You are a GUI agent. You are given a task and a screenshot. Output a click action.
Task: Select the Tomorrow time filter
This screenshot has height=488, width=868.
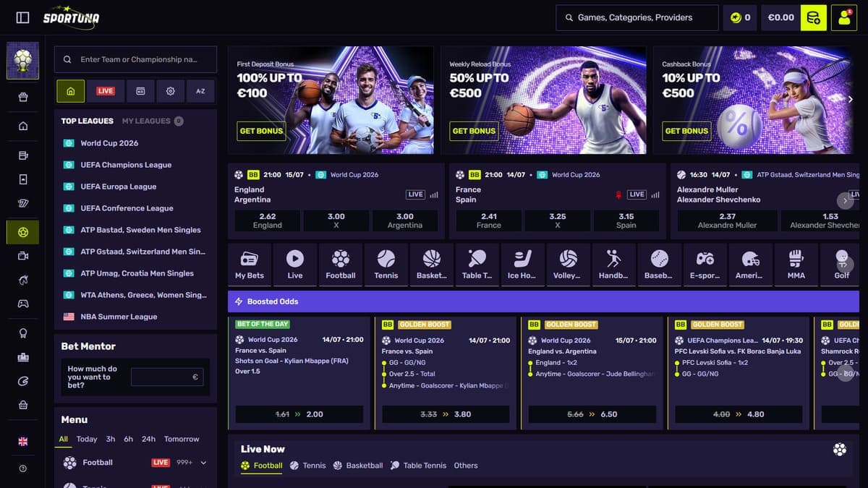tap(182, 439)
